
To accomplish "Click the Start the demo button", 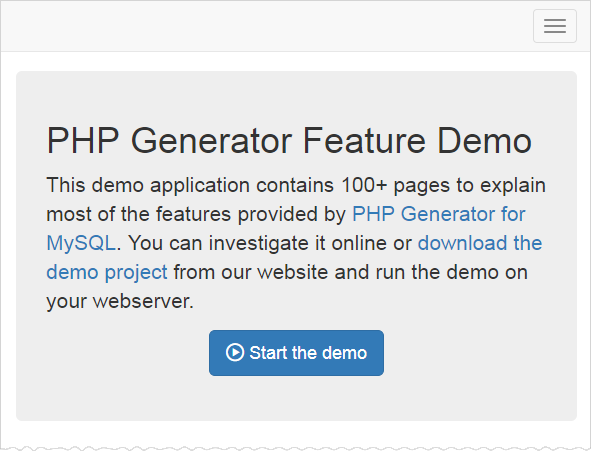I will pyautogui.click(x=296, y=353).
